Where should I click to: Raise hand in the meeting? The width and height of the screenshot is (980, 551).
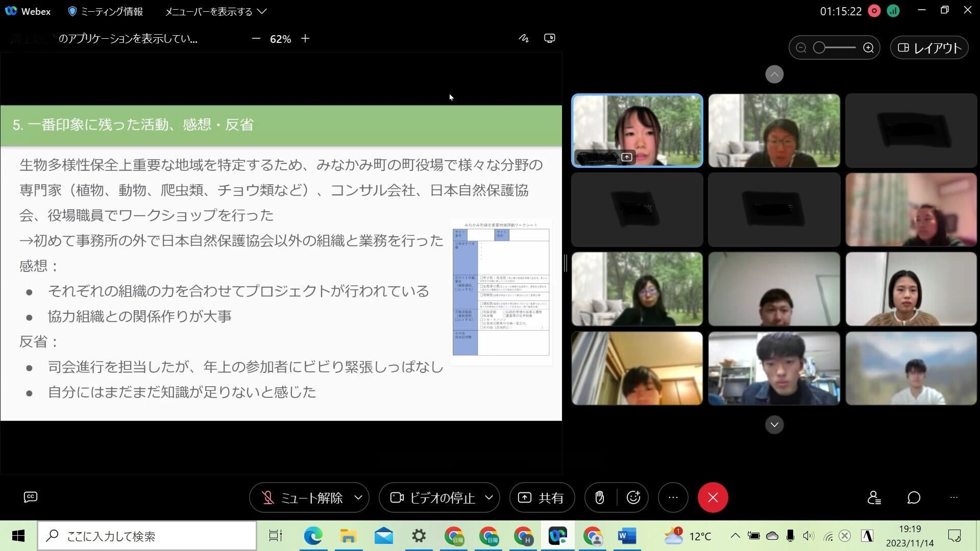pyautogui.click(x=600, y=497)
